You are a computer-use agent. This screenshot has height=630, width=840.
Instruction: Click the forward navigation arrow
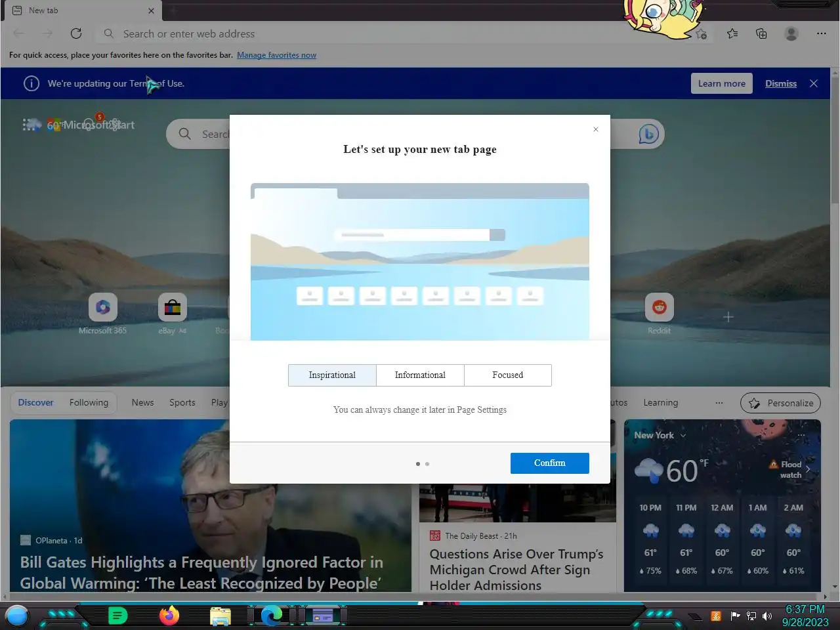pos(47,33)
